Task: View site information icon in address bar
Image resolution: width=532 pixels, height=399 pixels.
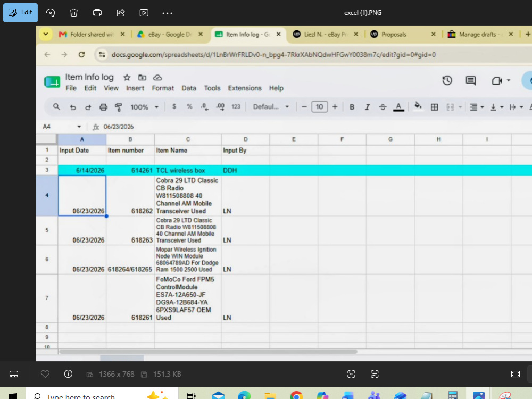Action: (102, 55)
